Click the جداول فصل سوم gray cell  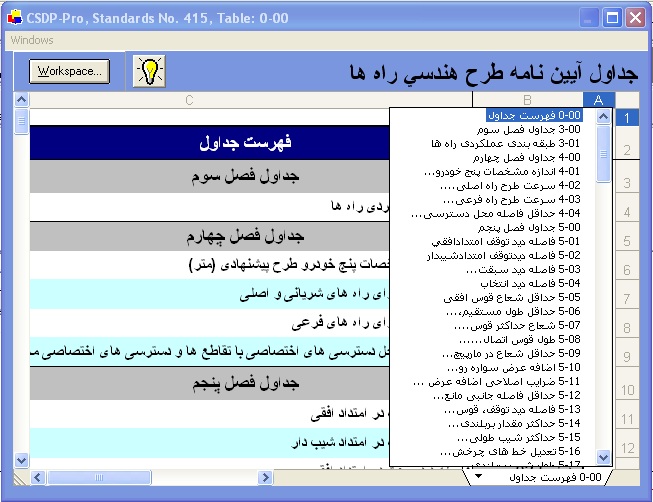tap(209, 176)
